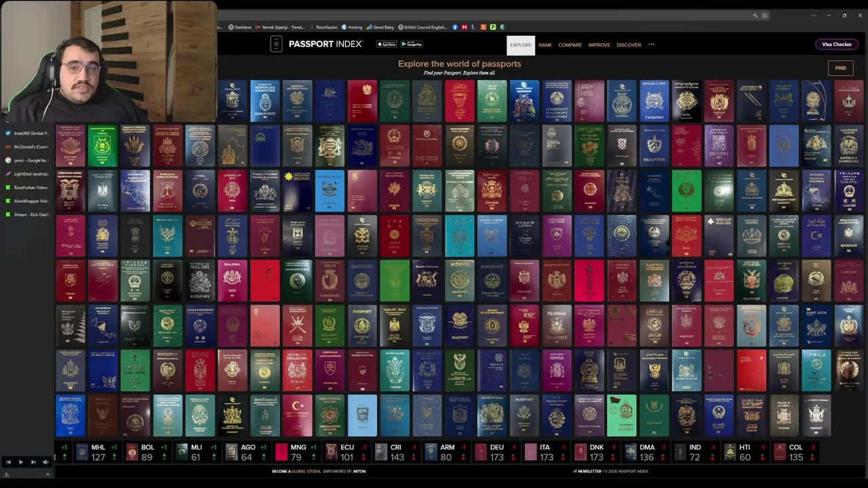Select the pink Malaysia passport cover

tap(233, 280)
